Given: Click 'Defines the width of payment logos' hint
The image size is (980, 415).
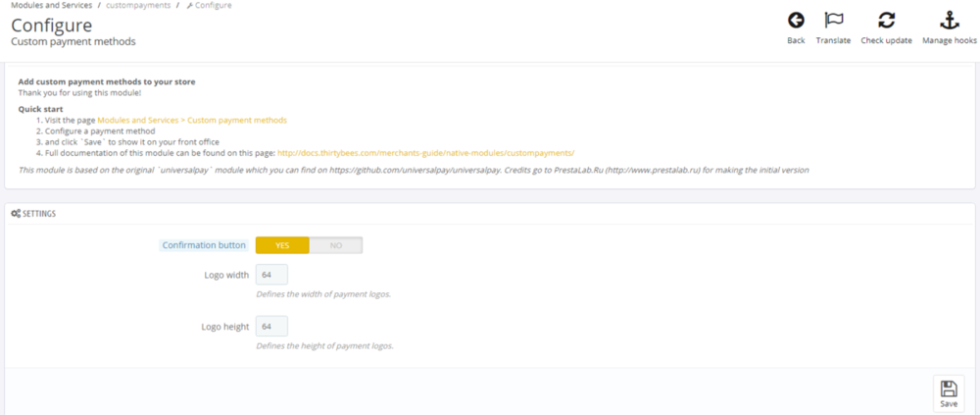Looking at the screenshot, I should click(x=323, y=293).
